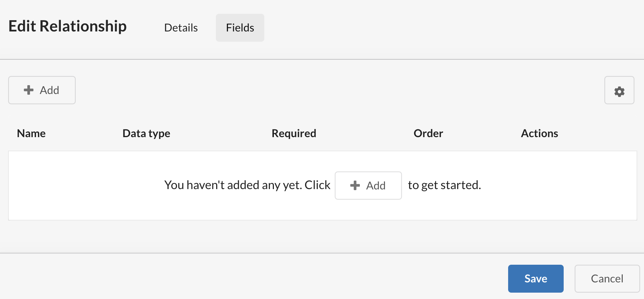
Task: Click the "Add" label in the top button
Action: [49, 90]
